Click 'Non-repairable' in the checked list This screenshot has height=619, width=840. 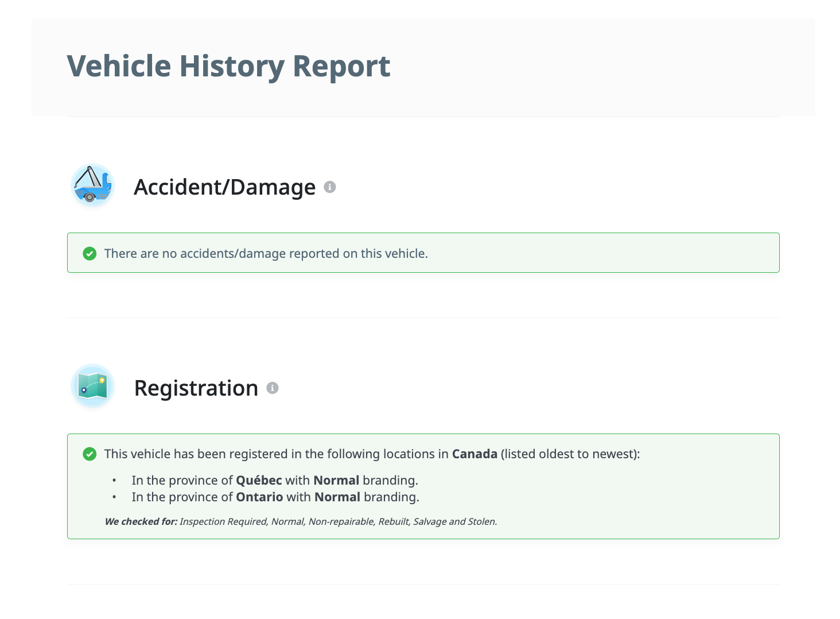pyautogui.click(x=341, y=521)
